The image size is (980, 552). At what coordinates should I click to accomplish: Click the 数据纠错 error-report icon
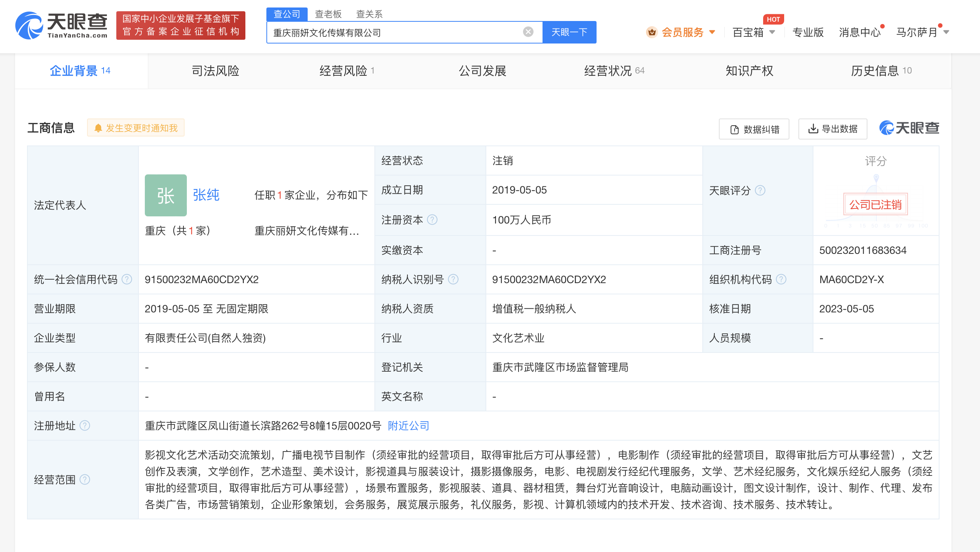tap(734, 129)
